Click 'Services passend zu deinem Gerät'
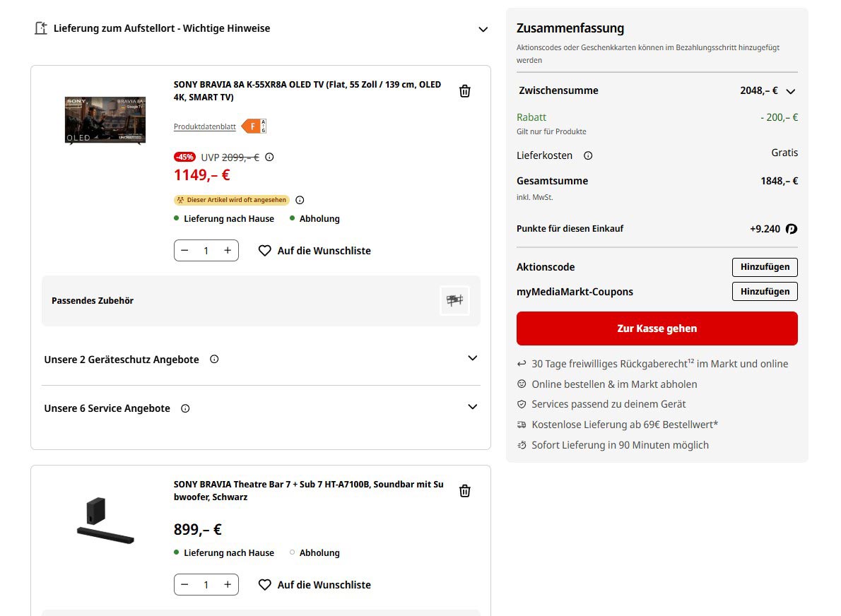 (608, 404)
